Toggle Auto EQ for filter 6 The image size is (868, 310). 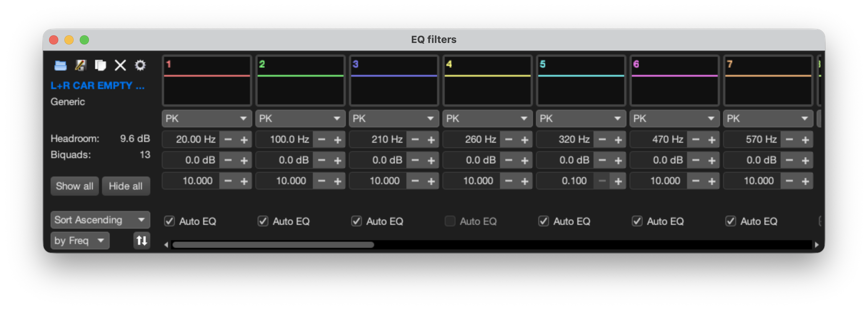coord(637,221)
